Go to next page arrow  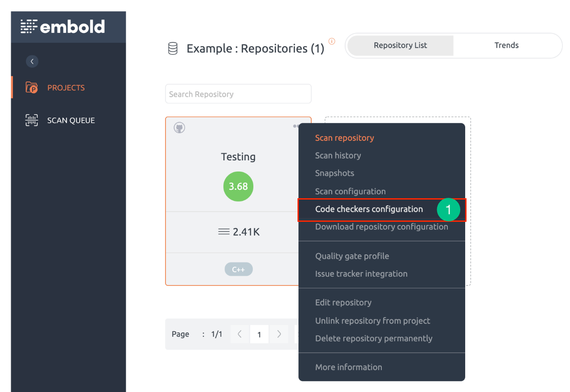(279, 334)
